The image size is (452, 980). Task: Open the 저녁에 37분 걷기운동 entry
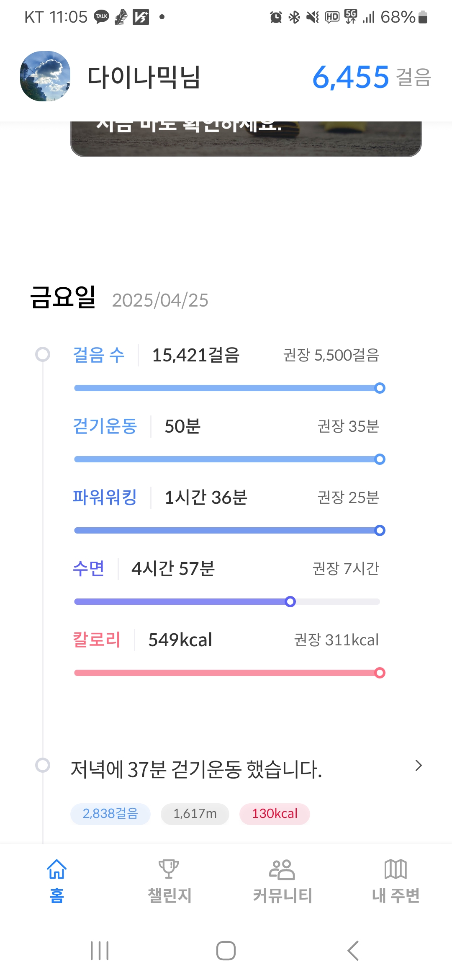196,769
